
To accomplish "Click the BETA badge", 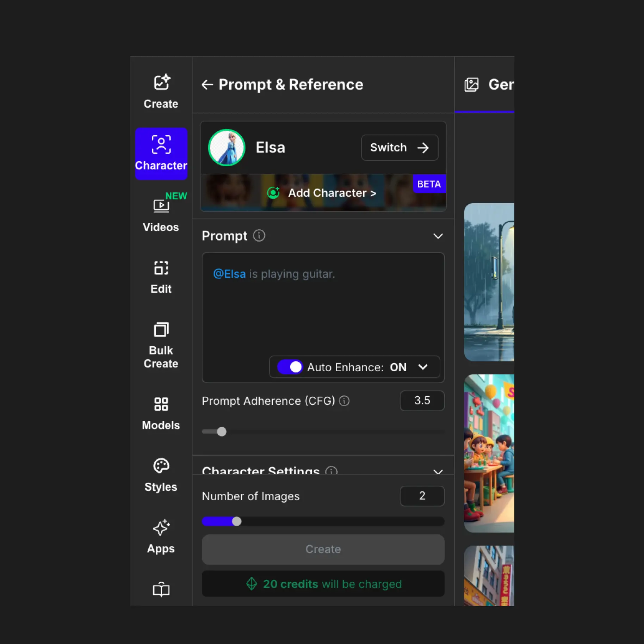I will coord(429,184).
